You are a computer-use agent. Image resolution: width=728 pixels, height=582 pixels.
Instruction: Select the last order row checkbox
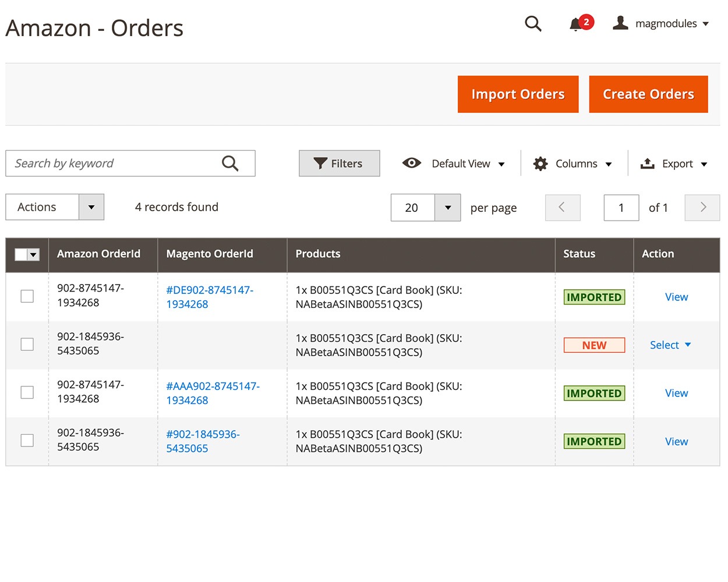[x=27, y=441]
